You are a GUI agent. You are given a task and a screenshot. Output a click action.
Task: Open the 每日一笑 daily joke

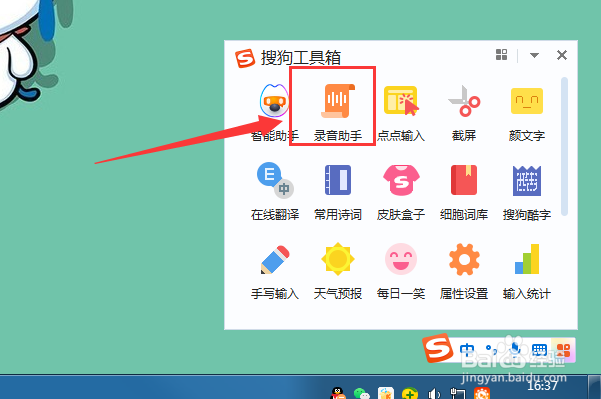[x=401, y=271]
